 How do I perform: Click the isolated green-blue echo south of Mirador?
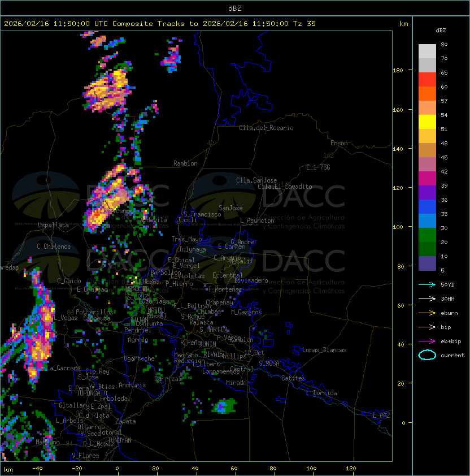(x=224, y=406)
